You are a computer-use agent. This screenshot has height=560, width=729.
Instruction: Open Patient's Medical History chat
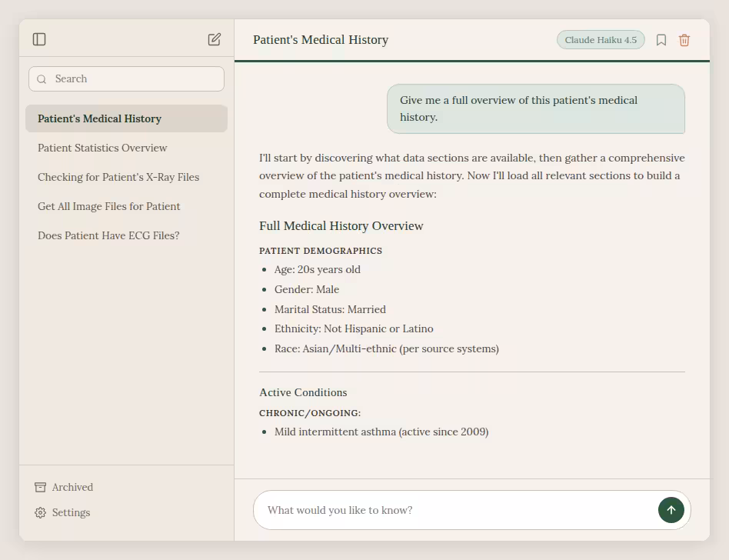click(x=126, y=118)
